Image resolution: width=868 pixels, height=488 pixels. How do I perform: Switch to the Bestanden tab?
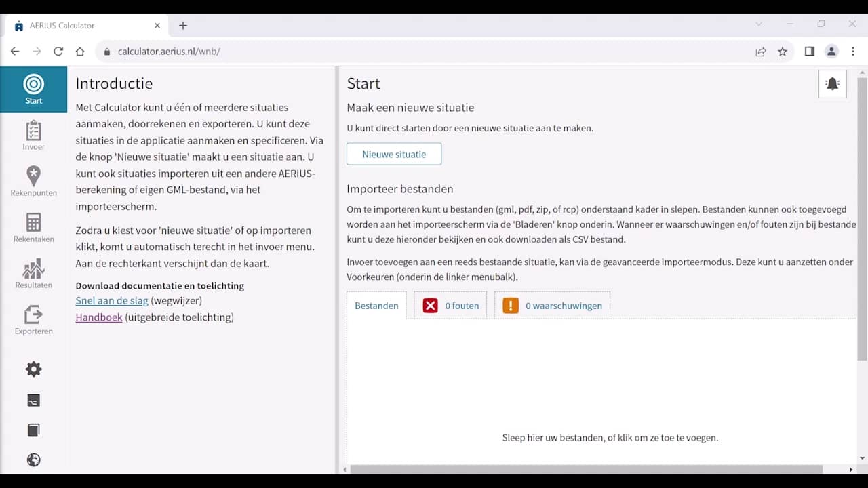(x=376, y=306)
